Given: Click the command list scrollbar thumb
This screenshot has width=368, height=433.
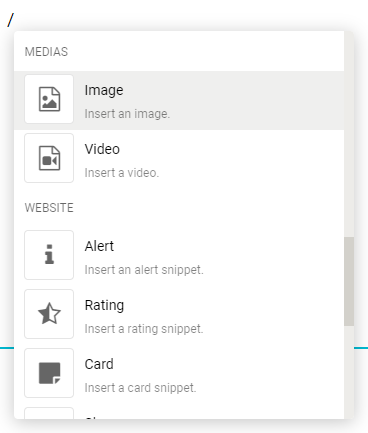Looking at the screenshot, I should click(349, 282).
